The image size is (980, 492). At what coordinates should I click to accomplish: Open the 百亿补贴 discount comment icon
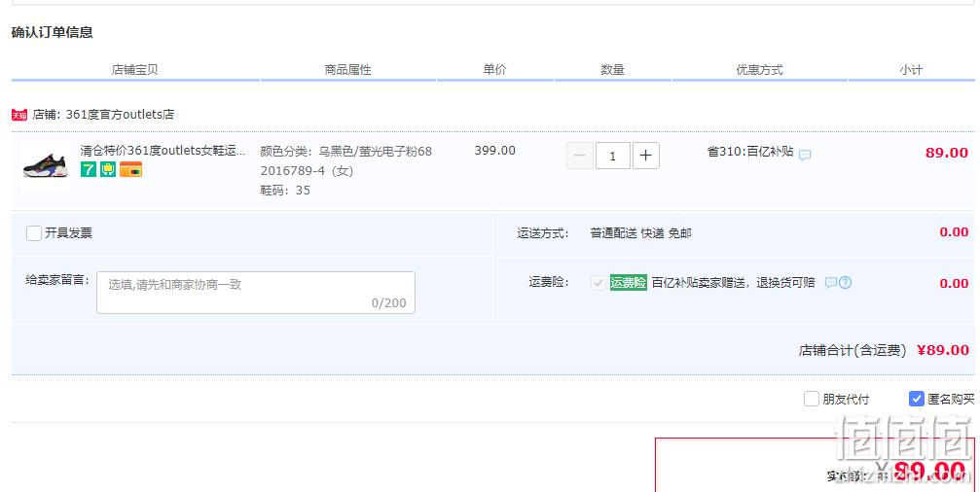point(805,155)
